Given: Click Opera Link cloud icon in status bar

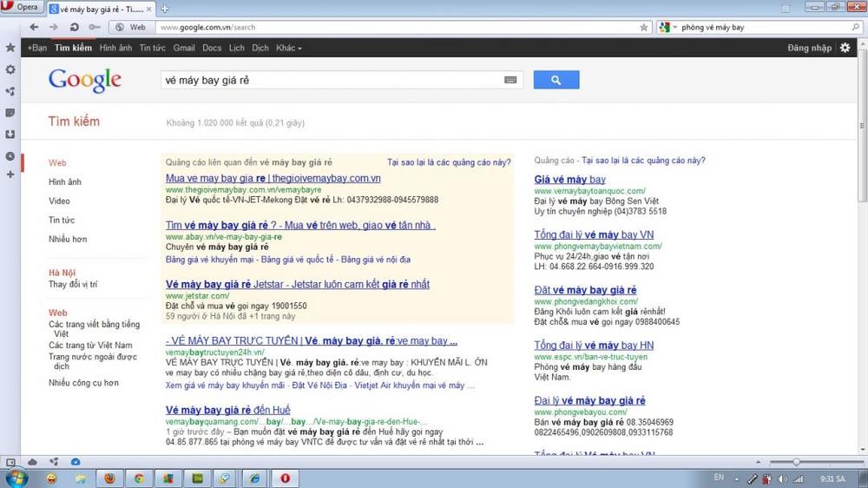Looking at the screenshot, I should (32, 462).
